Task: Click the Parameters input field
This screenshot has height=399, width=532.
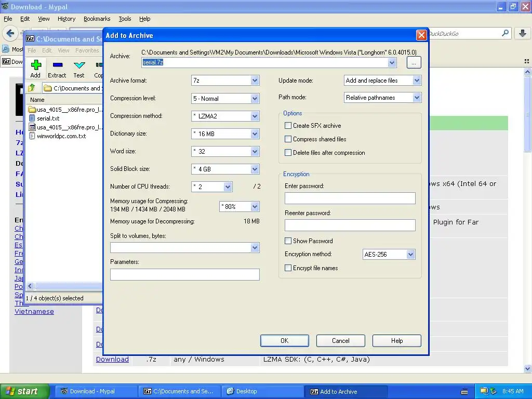Action: point(184,274)
